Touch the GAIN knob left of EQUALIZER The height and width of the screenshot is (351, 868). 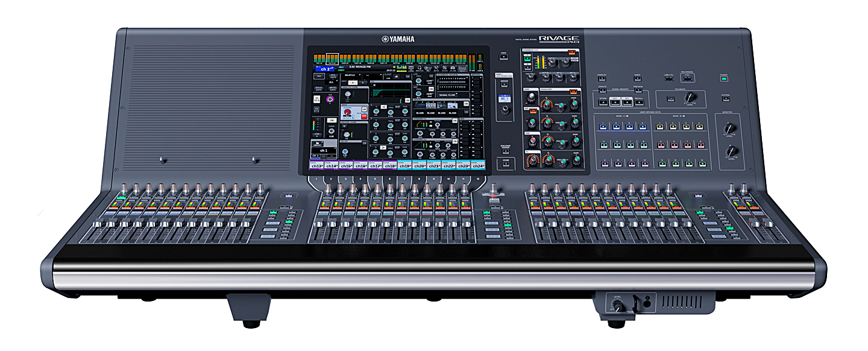(x=531, y=98)
